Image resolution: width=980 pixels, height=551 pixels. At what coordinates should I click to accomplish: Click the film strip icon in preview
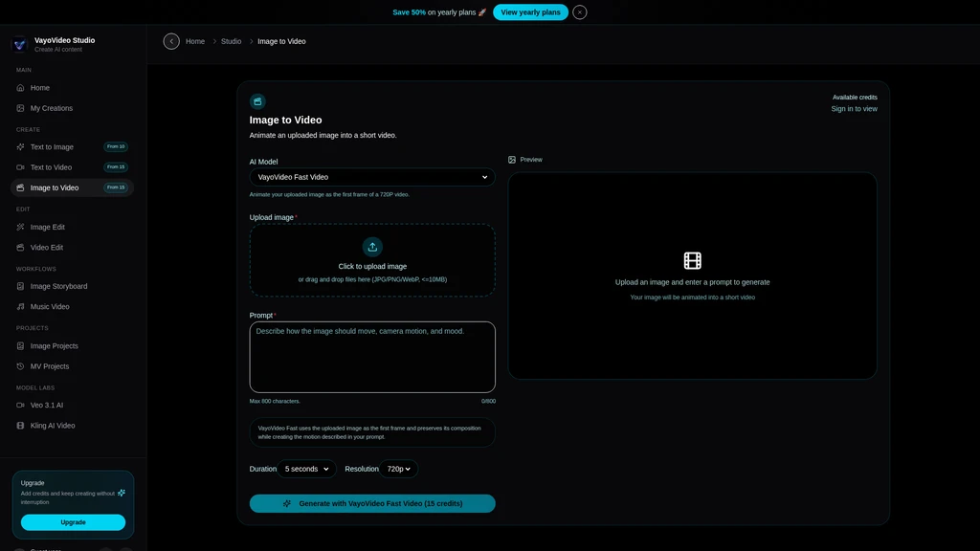tap(693, 260)
